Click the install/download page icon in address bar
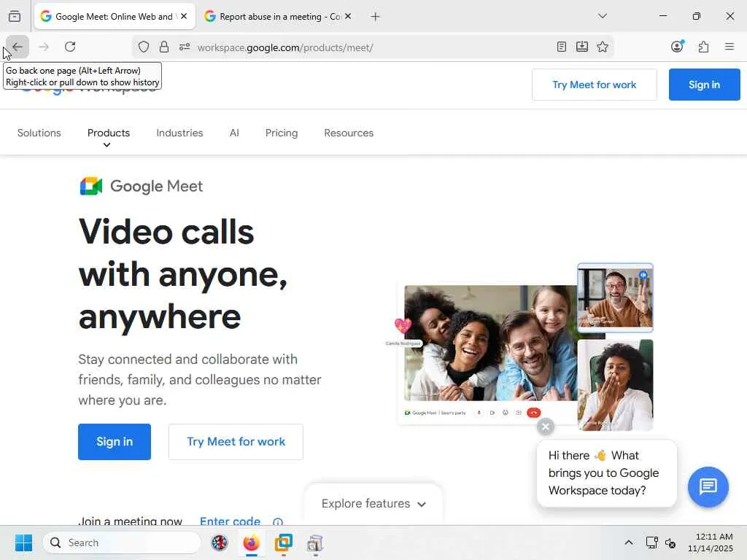Screen dimensions: 747x560 click(x=581, y=47)
